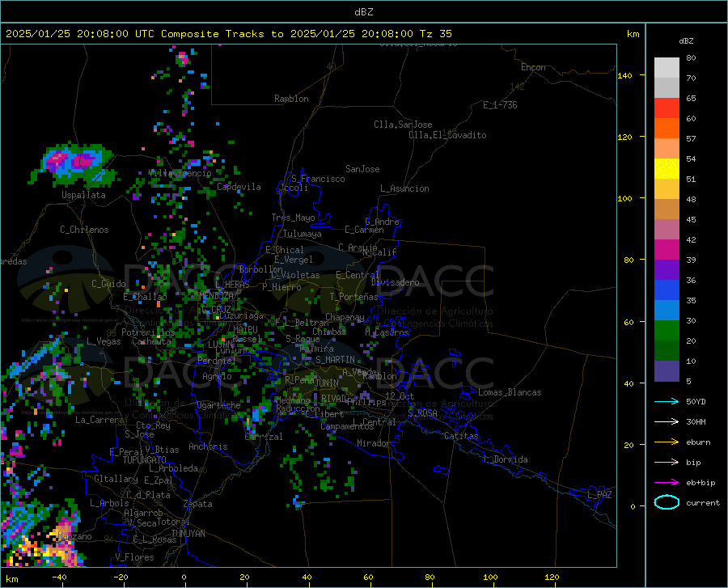This screenshot has height=588, width=728.
Task: Click the E_1-736 label
Action: click(x=500, y=105)
